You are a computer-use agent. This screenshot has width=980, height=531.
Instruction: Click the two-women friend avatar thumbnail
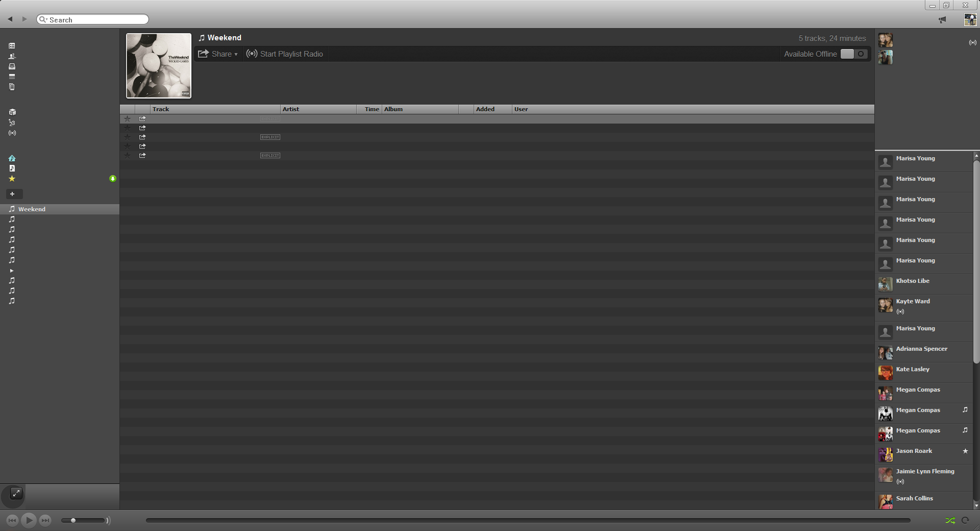pyautogui.click(x=886, y=40)
